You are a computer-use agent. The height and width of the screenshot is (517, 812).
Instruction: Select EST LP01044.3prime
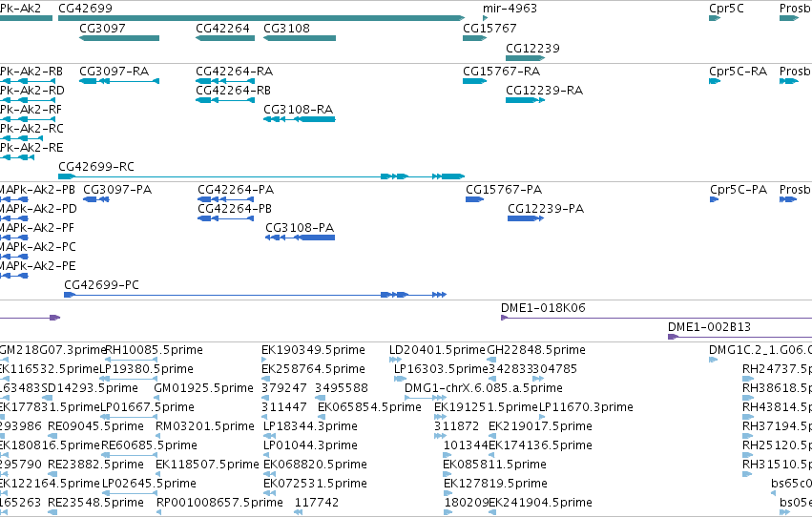coord(310,445)
